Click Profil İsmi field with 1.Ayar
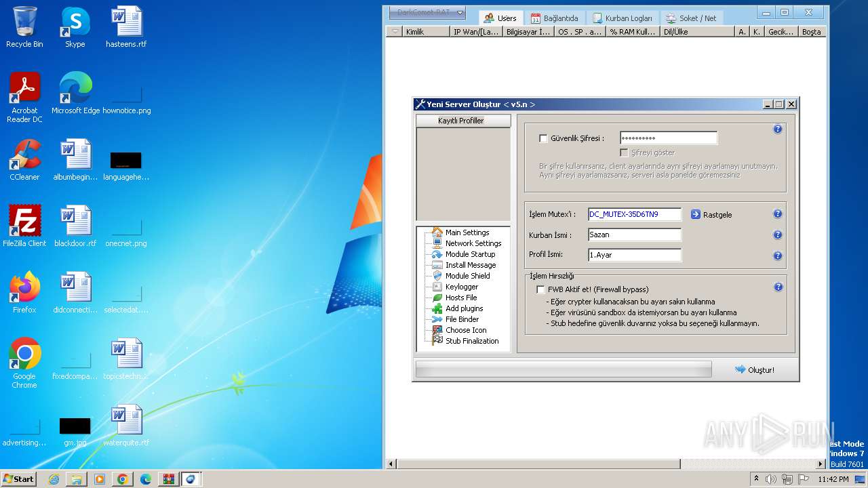The height and width of the screenshot is (488, 868). [x=635, y=255]
